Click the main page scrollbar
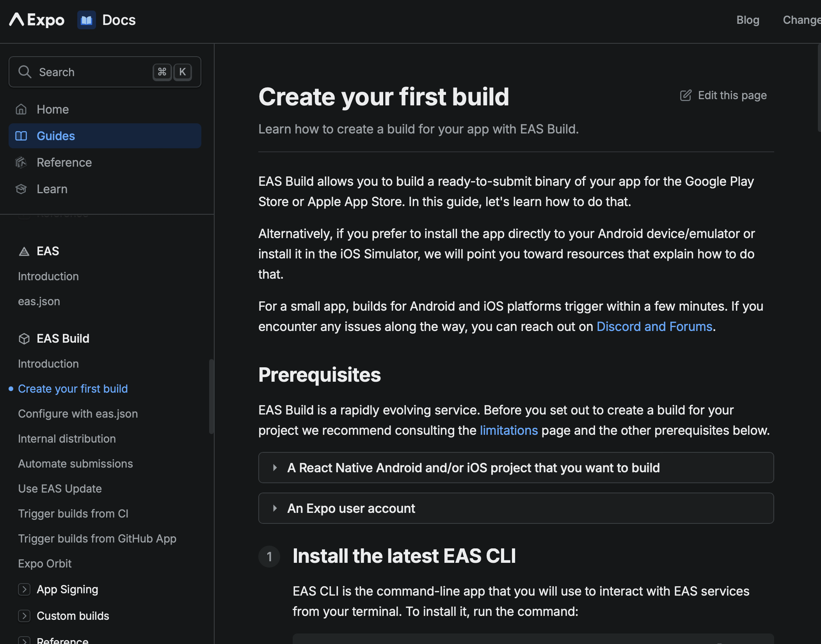 click(x=819, y=88)
